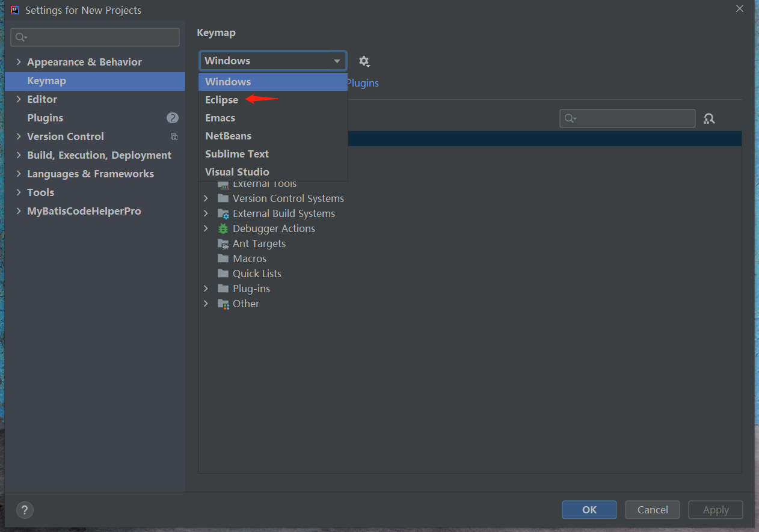Select Keymap in settings sidebar
This screenshot has width=759, height=532.
pos(95,81)
